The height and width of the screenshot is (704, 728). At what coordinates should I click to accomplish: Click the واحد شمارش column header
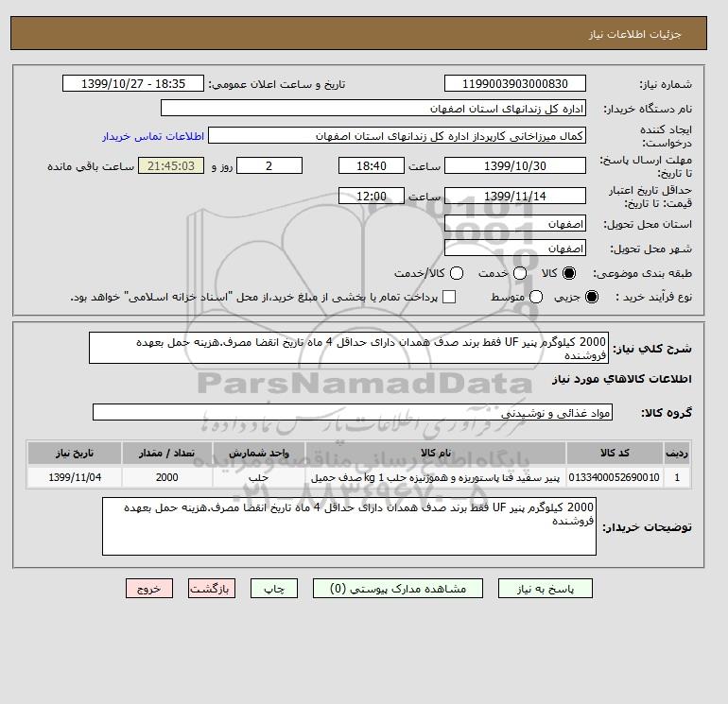pyautogui.click(x=259, y=453)
